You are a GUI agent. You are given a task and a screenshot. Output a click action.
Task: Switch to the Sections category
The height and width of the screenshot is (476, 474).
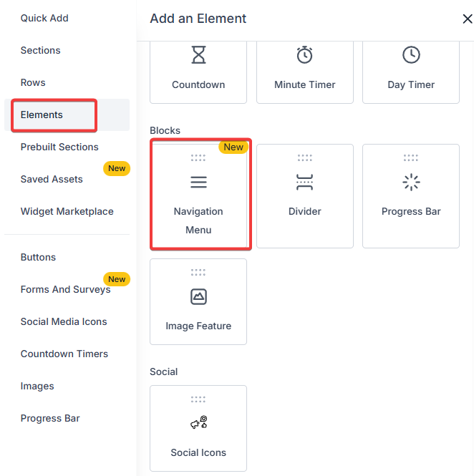(40, 50)
